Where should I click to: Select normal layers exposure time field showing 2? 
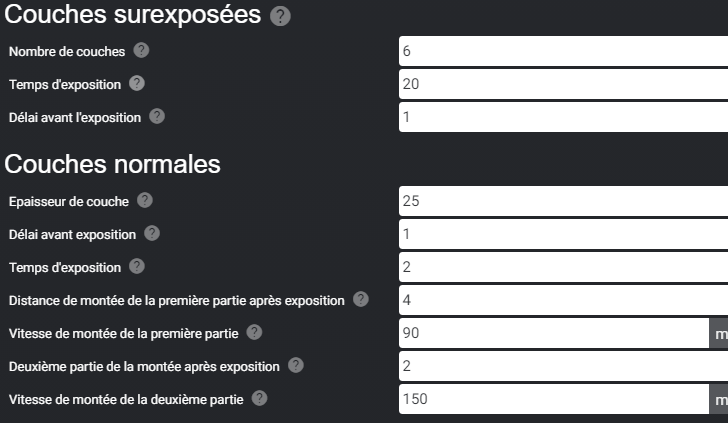(x=563, y=267)
